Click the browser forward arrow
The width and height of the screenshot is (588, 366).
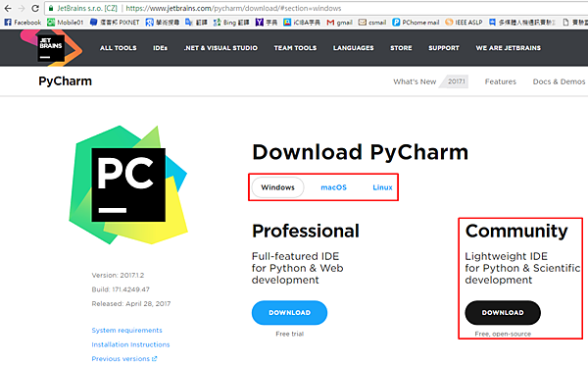pos(22,8)
